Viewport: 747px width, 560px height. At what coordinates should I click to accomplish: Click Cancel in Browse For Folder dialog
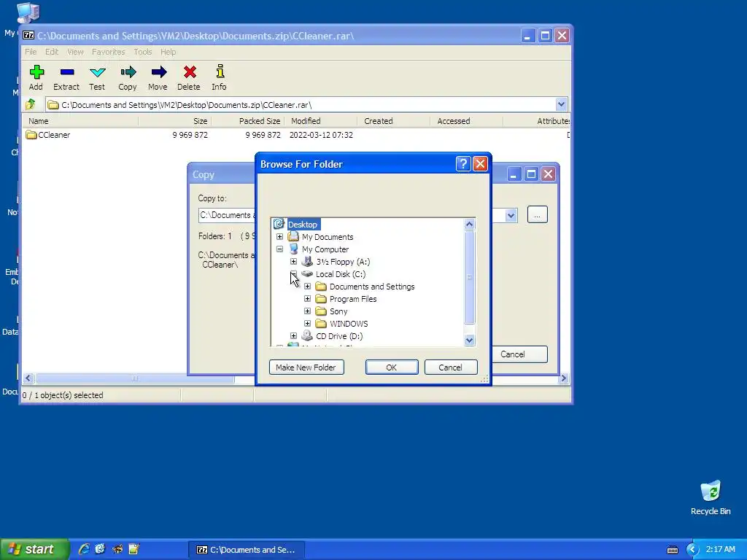point(451,367)
